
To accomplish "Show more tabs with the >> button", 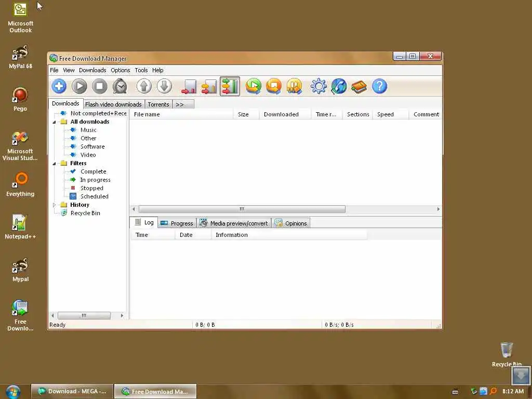I will pyautogui.click(x=183, y=104).
